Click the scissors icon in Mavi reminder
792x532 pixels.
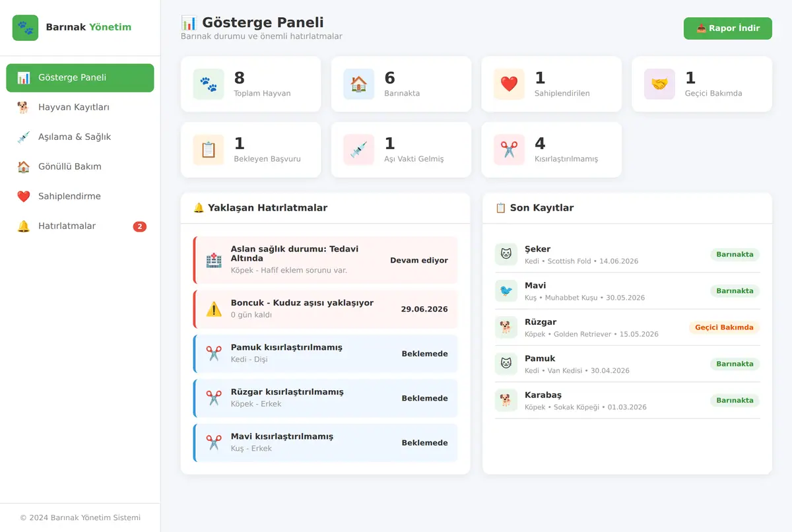pyautogui.click(x=214, y=443)
